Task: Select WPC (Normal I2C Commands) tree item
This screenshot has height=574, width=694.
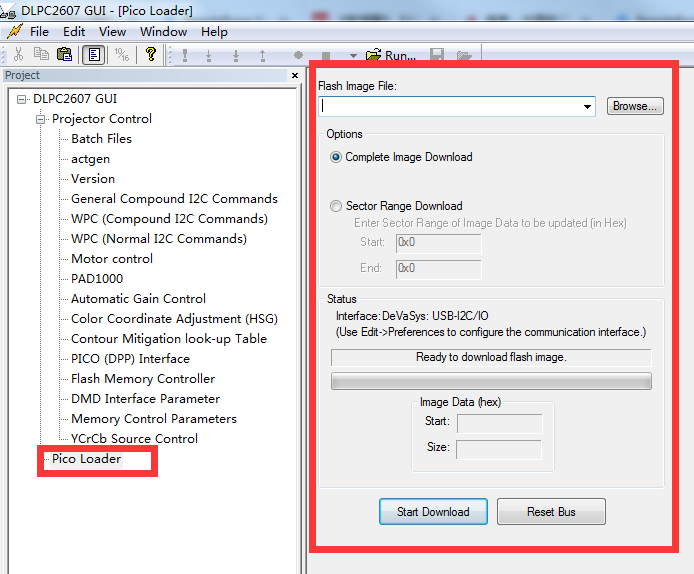Action: tap(159, 239)
